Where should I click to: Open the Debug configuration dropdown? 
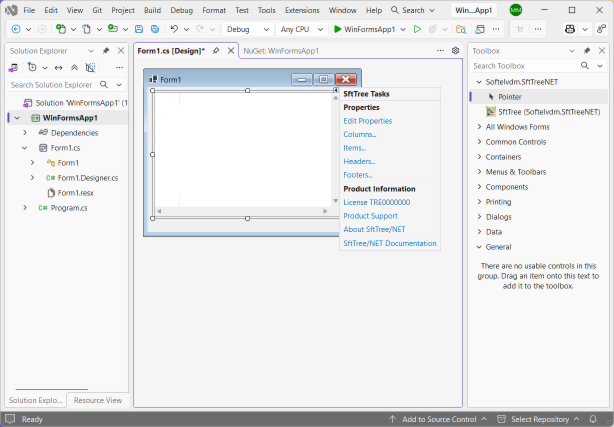tap(247, 29)
